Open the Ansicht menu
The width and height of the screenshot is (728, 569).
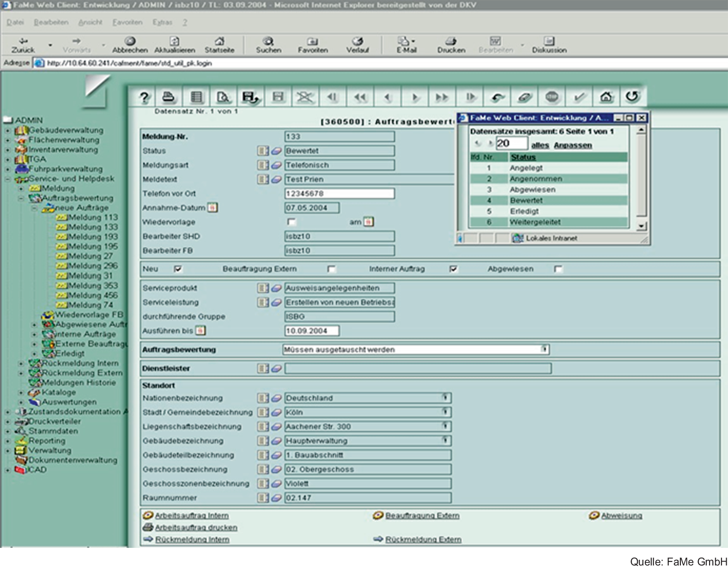coord(90,22)
